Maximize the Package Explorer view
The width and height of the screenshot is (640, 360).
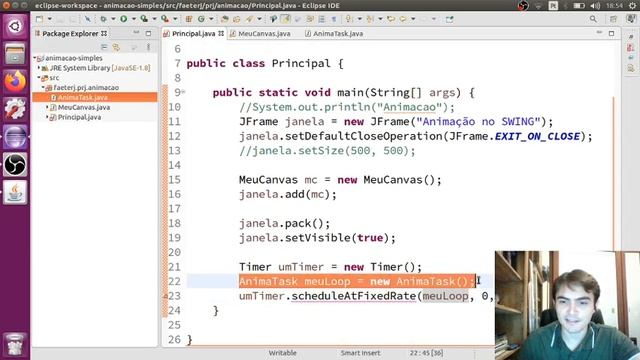[149, 33]
